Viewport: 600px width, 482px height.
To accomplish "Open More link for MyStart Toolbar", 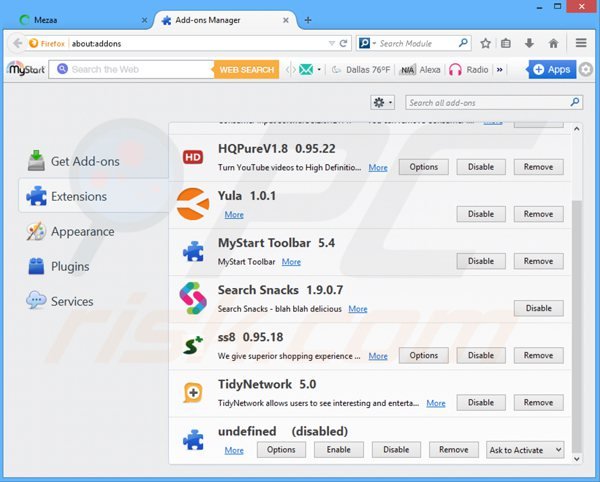I will coord(291,262).
